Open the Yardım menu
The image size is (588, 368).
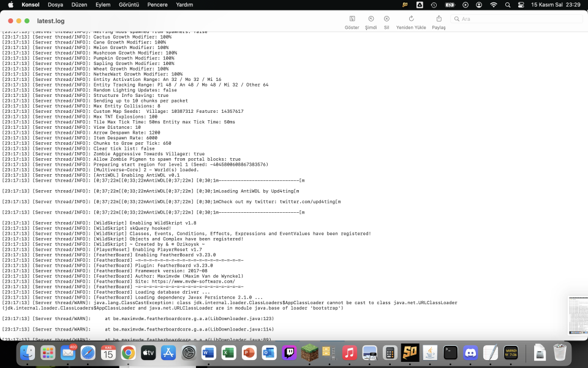coord(184,5)
